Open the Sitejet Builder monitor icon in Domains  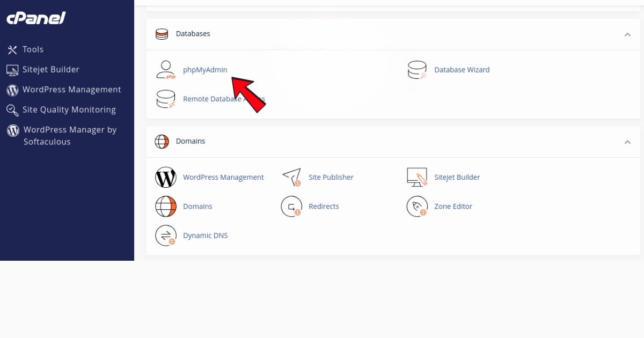417,177
